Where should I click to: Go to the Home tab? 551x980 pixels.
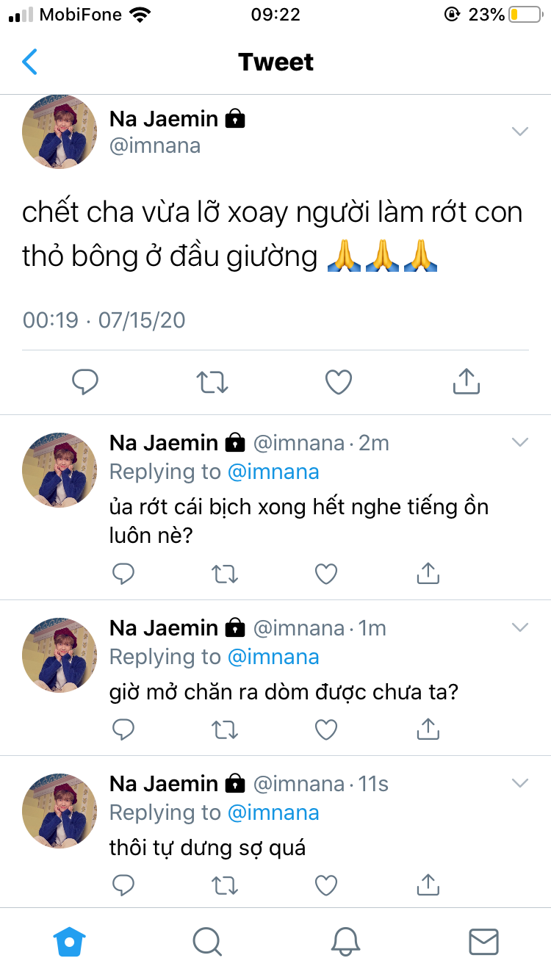pos(70,941)
